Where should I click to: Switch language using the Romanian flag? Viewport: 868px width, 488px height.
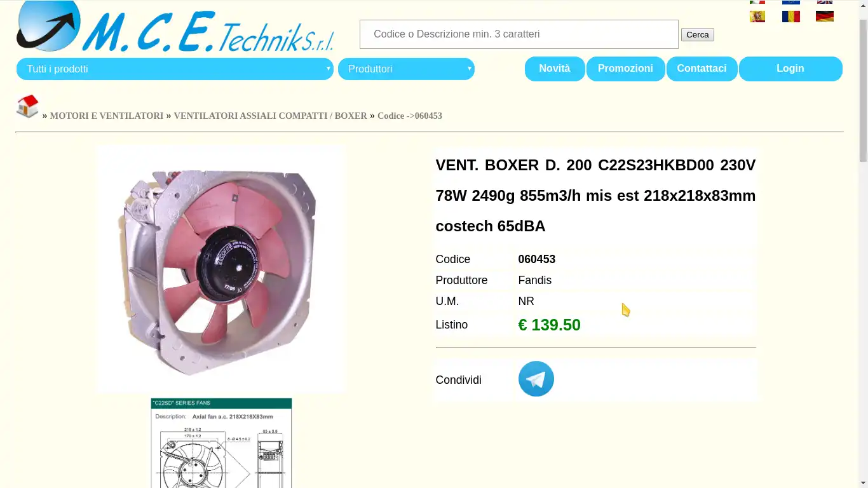tap(791, 17)
